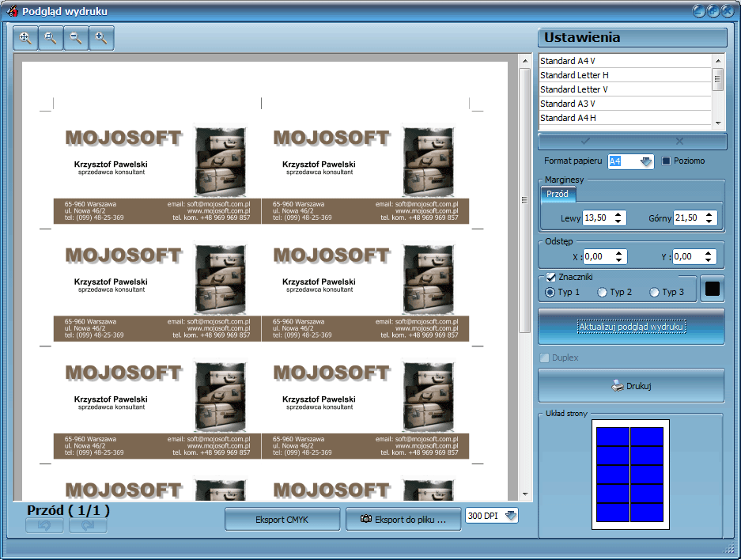This screenshot has width=741, height=560.
Task: Zoom out the print preview
Action: coord(76,38)
